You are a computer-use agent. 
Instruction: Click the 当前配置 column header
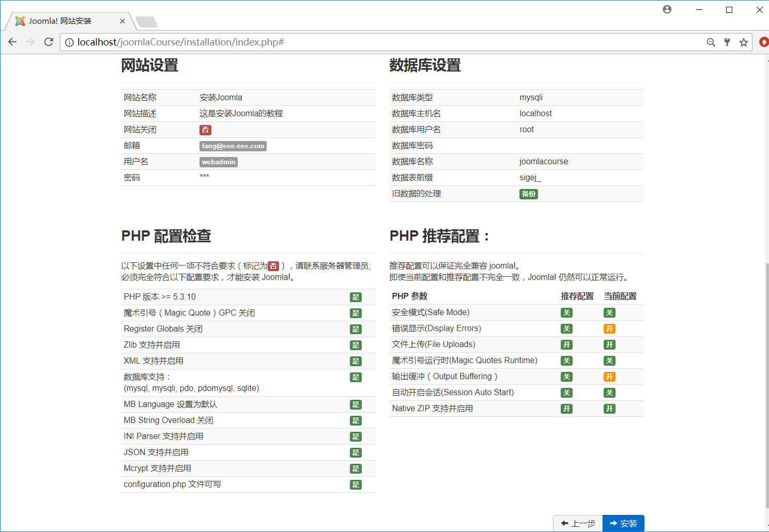(620, 296)
